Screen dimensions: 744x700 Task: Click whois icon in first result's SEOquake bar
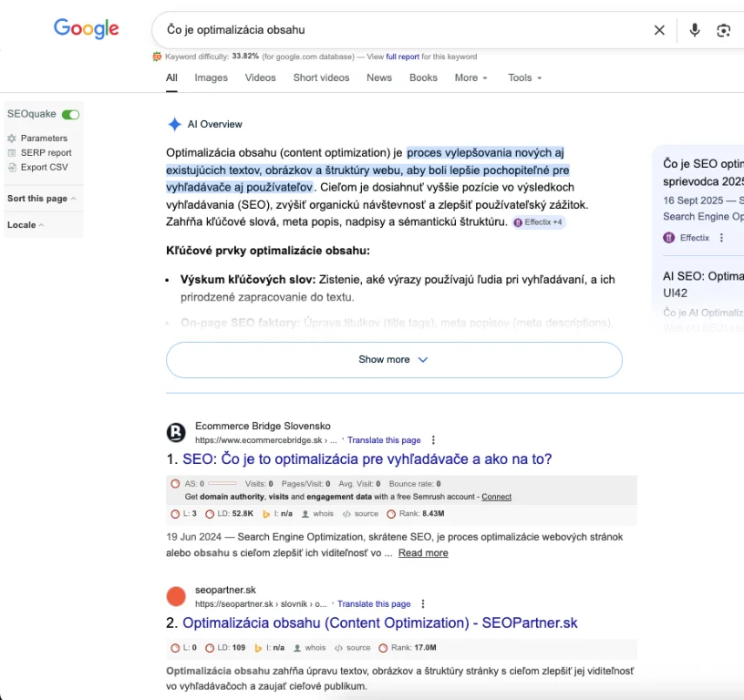pos(317,514)
